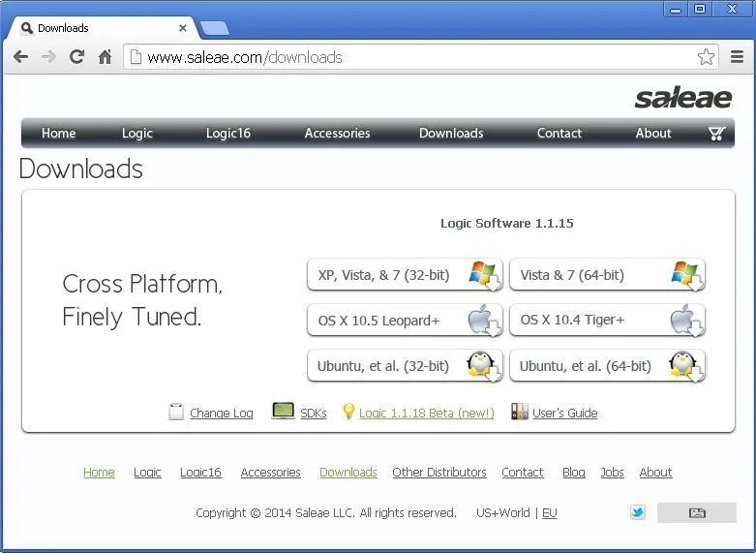Screen dimensions: 756x553
Task: Download XP, Vista, & 7 (32-bit) version
Action: click(405, 275)
